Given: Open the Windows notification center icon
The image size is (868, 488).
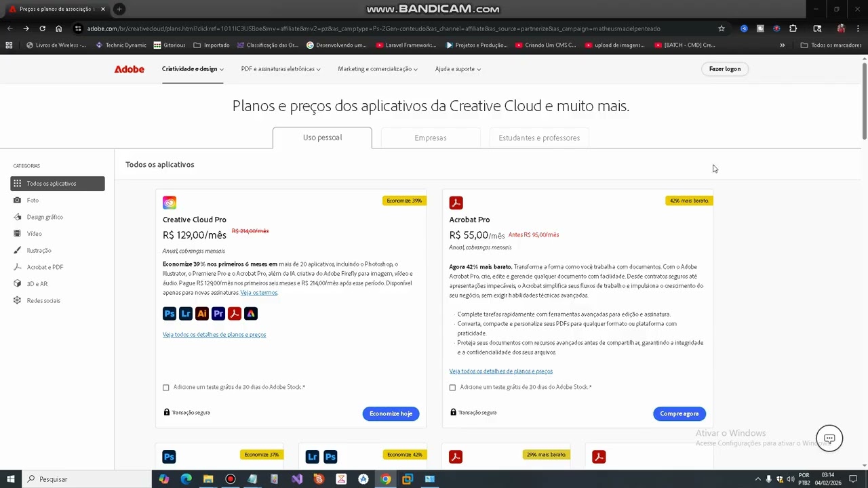Looking at the screenshot, I should [x=854, y=479].
